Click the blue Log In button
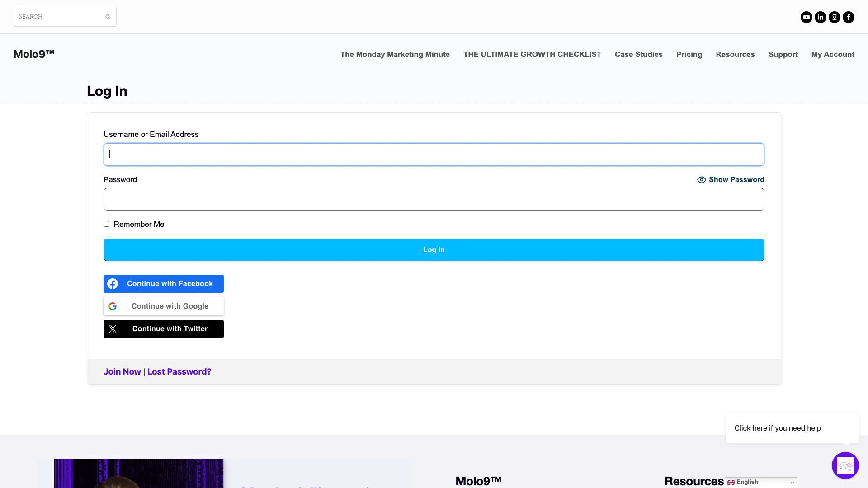Viewport: 868px width, 488px height. [434, 250]
